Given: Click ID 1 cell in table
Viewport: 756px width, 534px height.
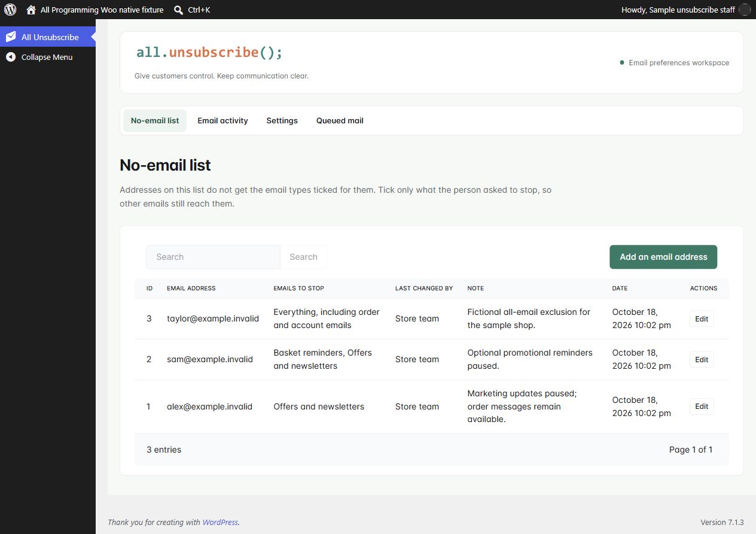Looking at the screenshot, I should pos(149,406).
